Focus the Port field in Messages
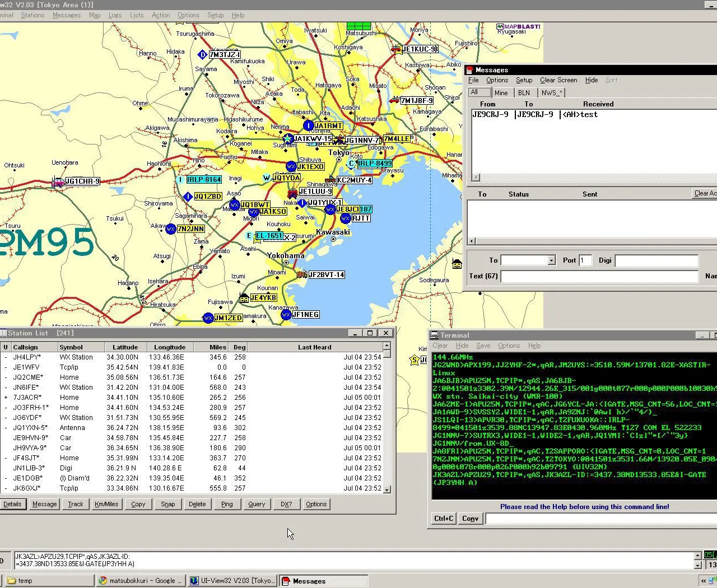 click(585, 260)
